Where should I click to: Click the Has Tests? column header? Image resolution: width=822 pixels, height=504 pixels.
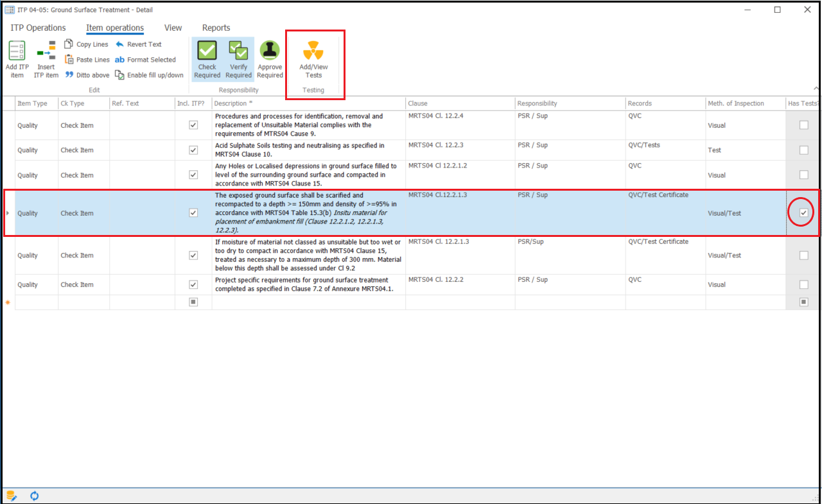803,103
